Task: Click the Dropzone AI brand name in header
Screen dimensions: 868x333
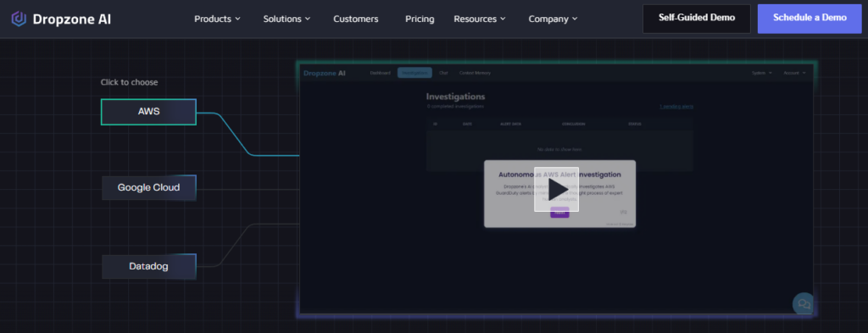Action: 72,19
